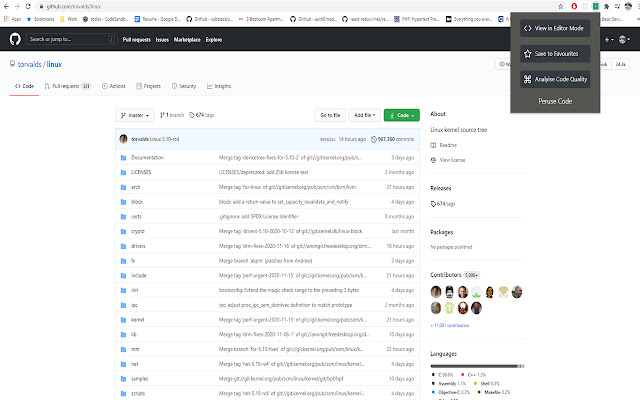Viewport: 640px width, 400px height.
Task: Open scripts folder
Action: point(138,393)
